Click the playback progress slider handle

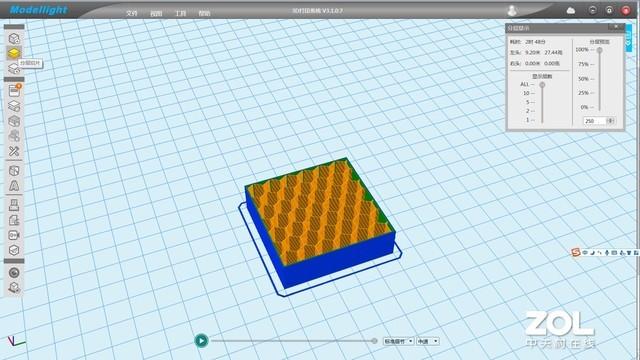[x=374, y=341]
